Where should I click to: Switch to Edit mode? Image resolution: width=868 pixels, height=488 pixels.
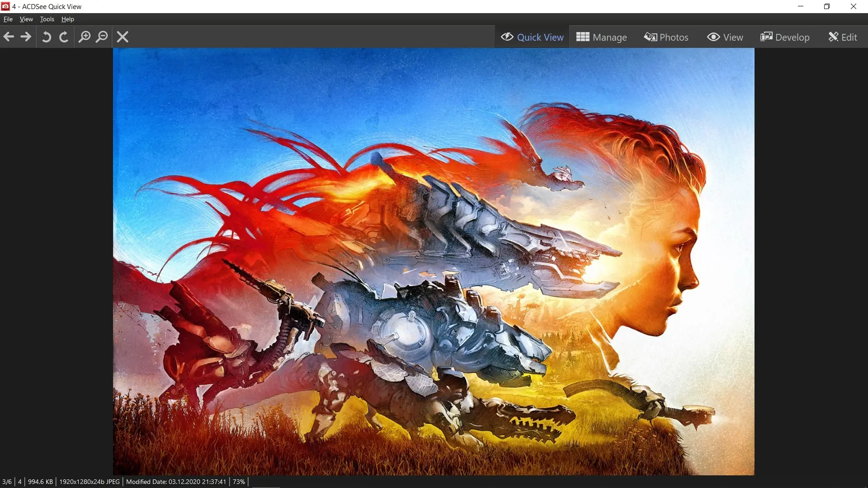coord(843,37)
